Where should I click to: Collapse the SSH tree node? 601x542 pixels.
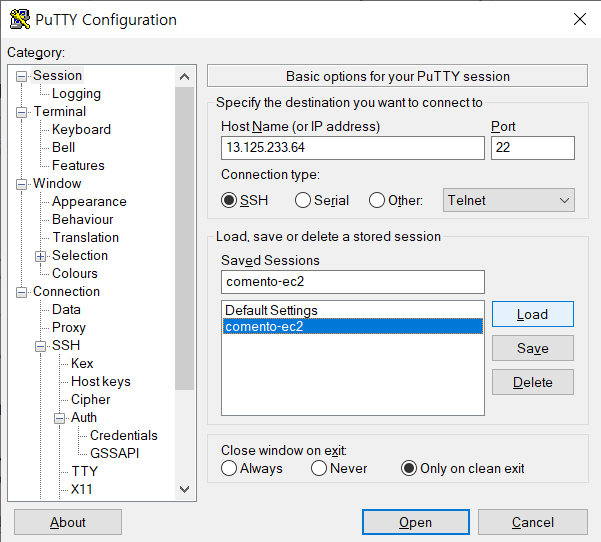40,347
